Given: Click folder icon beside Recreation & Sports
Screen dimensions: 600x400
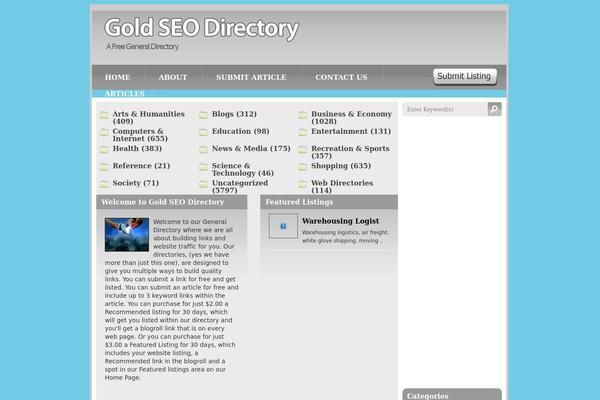Looking at the screenshot, I should pyautogui.click(x=303, y=149).
